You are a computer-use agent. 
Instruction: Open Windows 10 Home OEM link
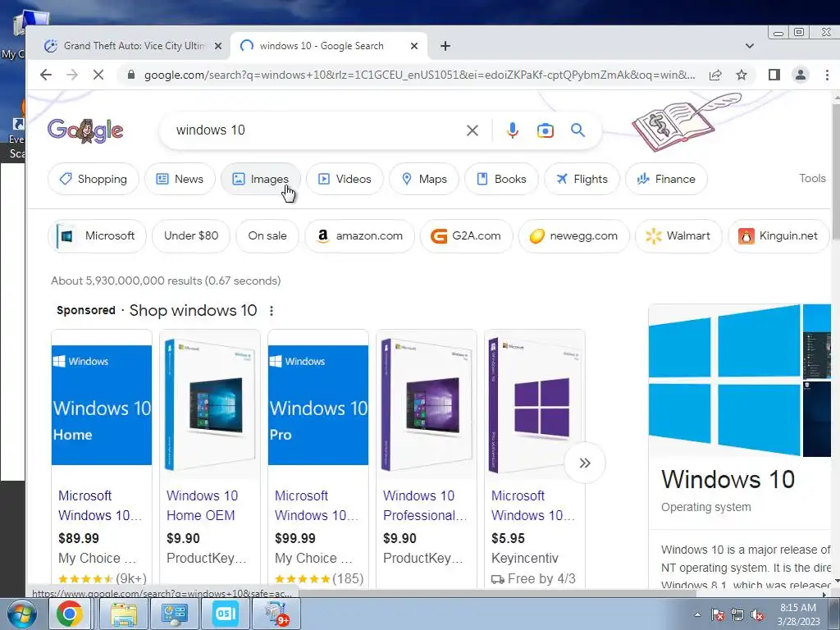pyautogui.click(x=202, y=505)
